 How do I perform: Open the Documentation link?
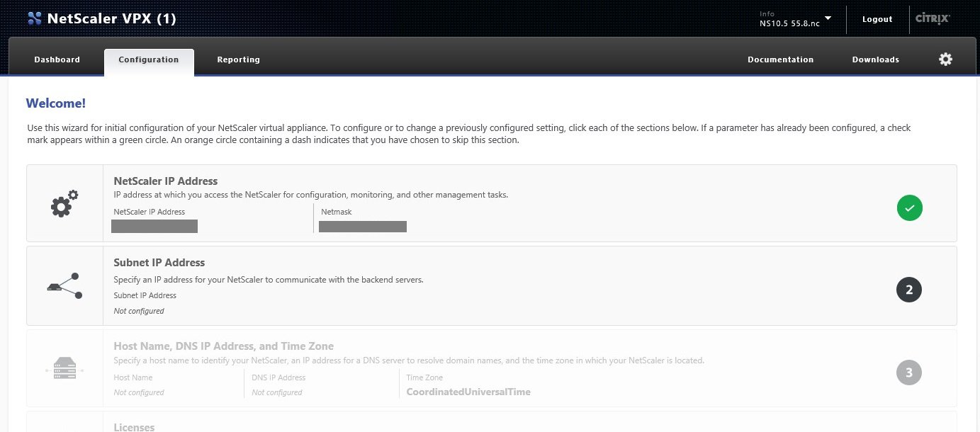coord(780,59)
